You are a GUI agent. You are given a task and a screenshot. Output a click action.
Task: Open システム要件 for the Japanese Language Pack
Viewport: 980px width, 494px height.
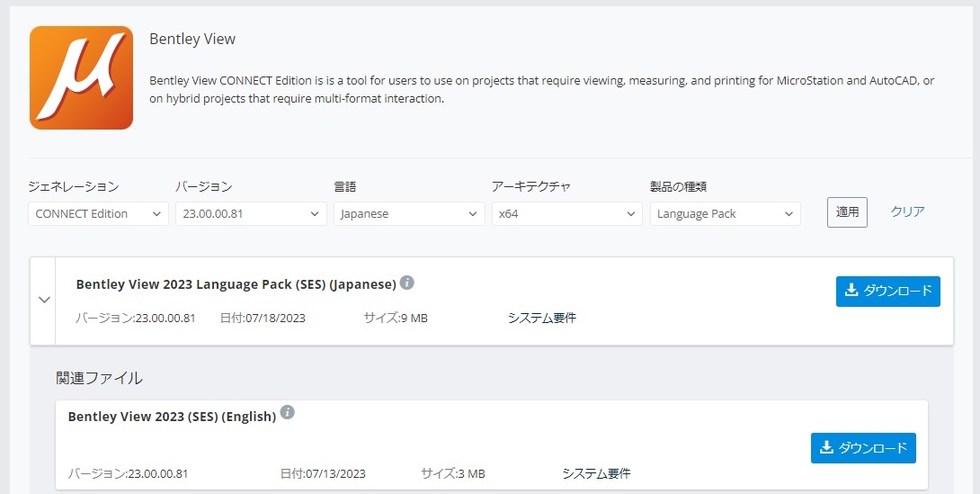tap(542, 318)
